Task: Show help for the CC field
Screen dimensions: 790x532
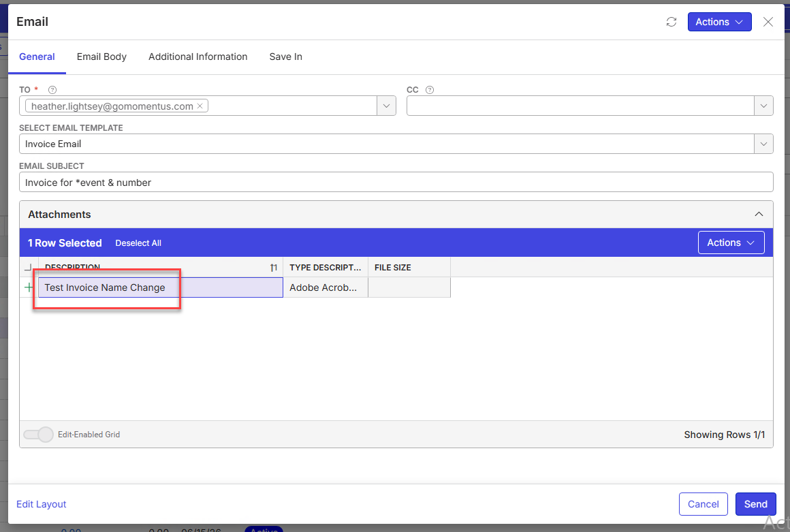Action: tap(430, 90)
